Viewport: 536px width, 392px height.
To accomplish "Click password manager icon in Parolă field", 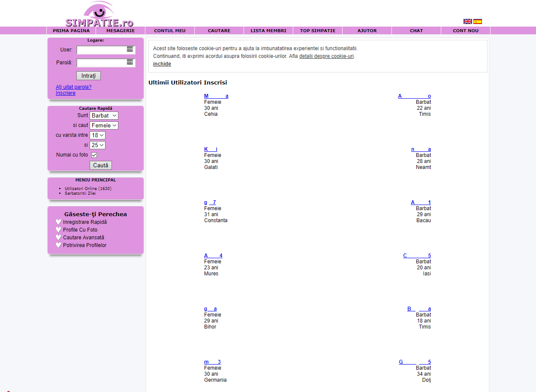I will 130,62.
